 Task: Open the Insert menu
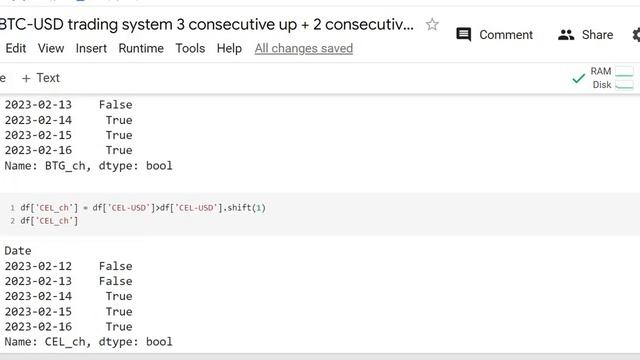[91, 49]
